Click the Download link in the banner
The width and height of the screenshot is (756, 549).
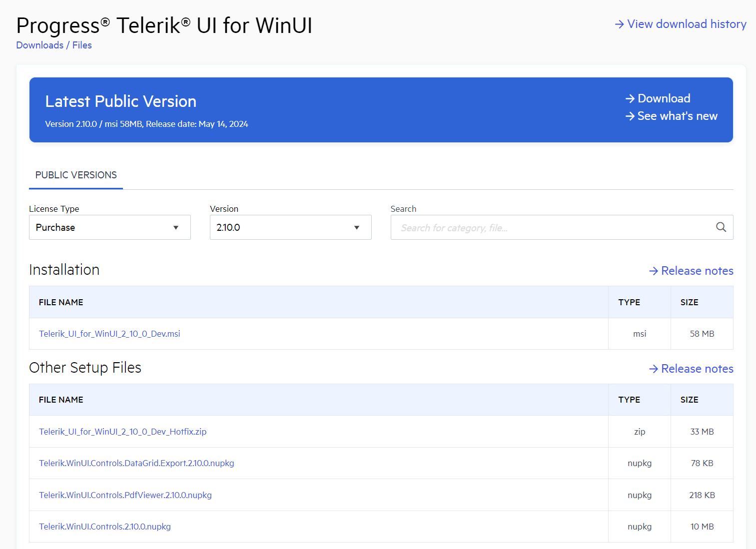click(x=664, y=98)
